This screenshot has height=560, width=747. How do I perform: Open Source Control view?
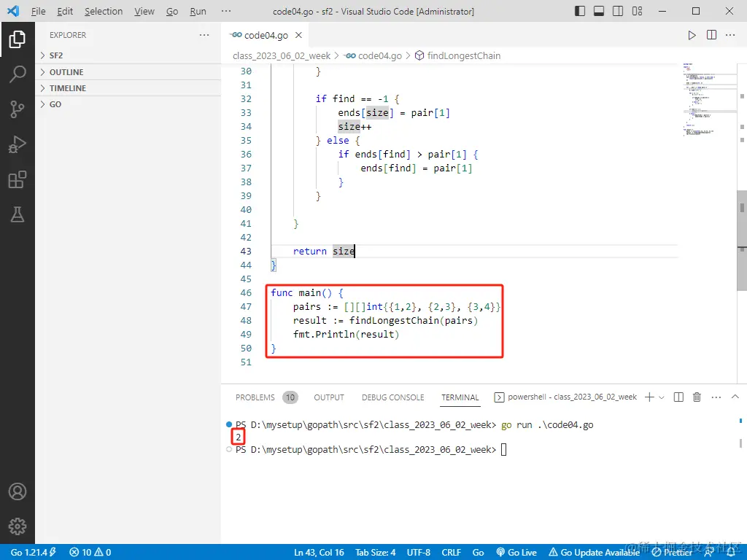click(x=18, y=109)
